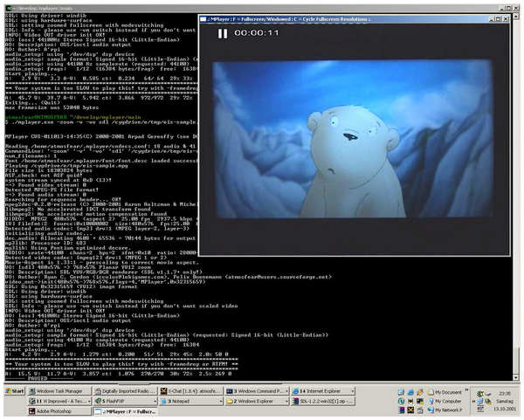524x420 pixels.
Task: Switch to Digitally Imported Radio taskbar button
Action: click(x=125, y=391)
